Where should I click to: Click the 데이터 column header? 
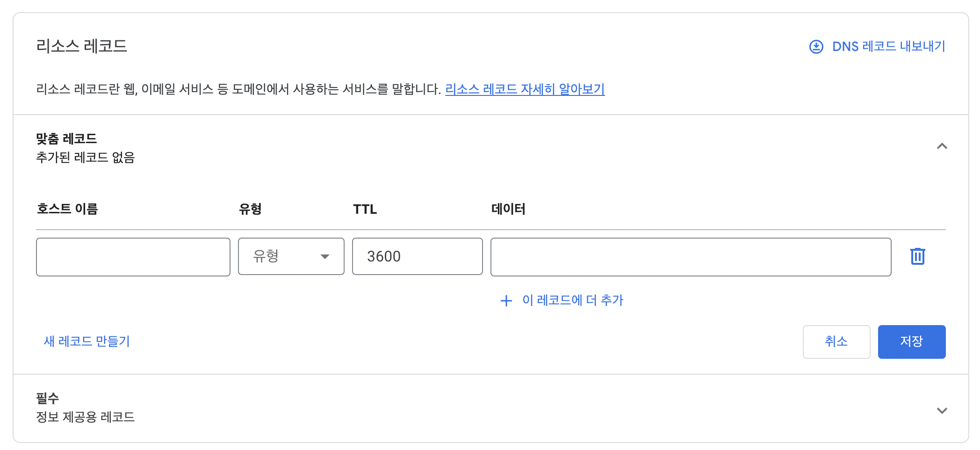point(508,209)
